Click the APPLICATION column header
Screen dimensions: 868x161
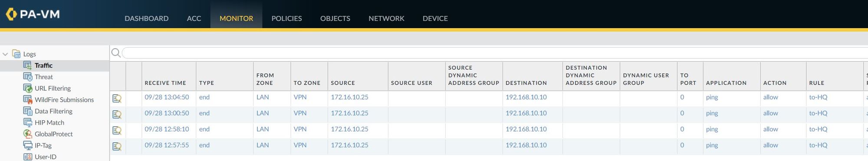[x=726, y=83]
